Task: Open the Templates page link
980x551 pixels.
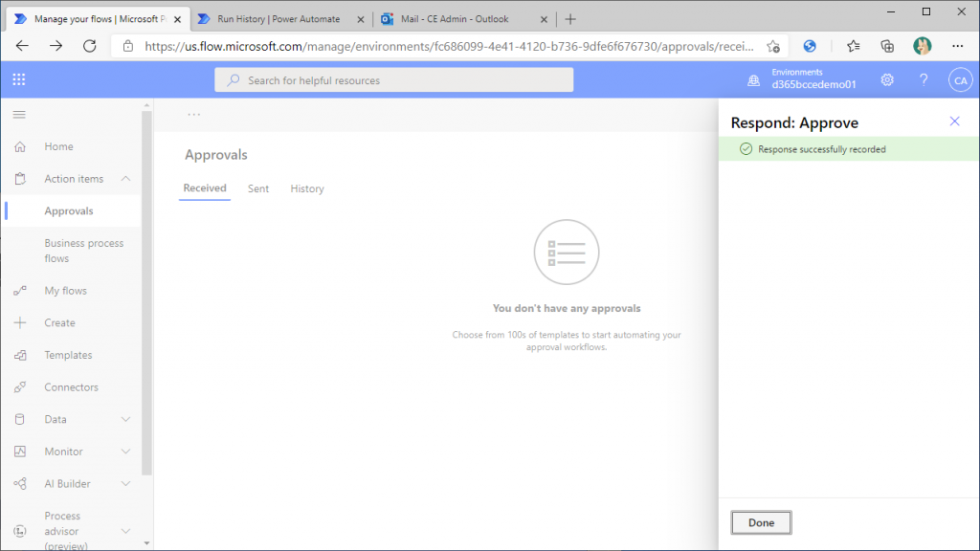Action: click(68, 355)
